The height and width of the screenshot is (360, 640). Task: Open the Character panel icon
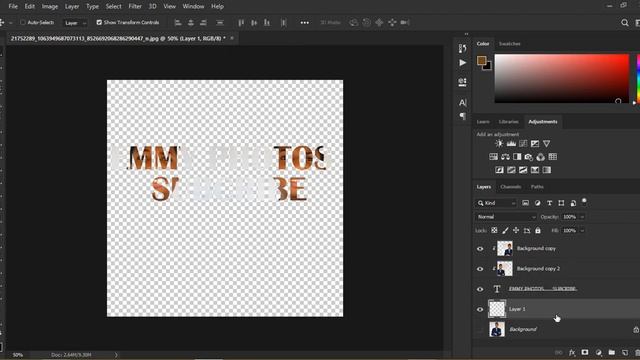[462, 102]
